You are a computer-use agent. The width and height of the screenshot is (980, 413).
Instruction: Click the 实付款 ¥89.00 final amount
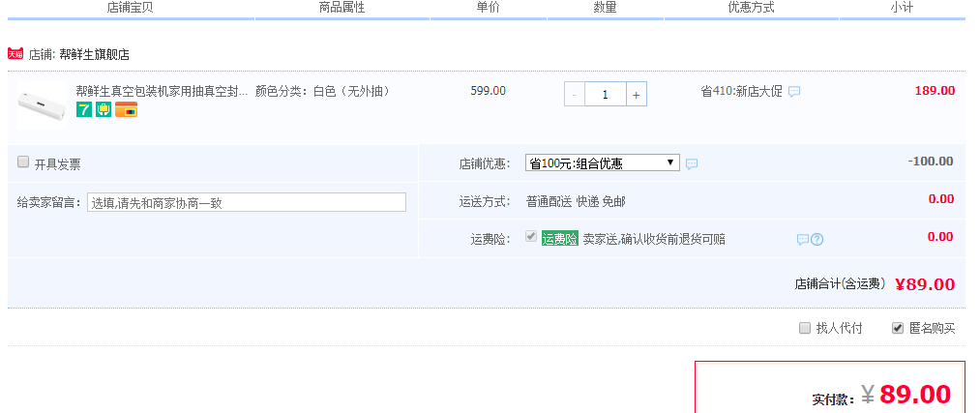pyautogui.click(x=881, y=395)
